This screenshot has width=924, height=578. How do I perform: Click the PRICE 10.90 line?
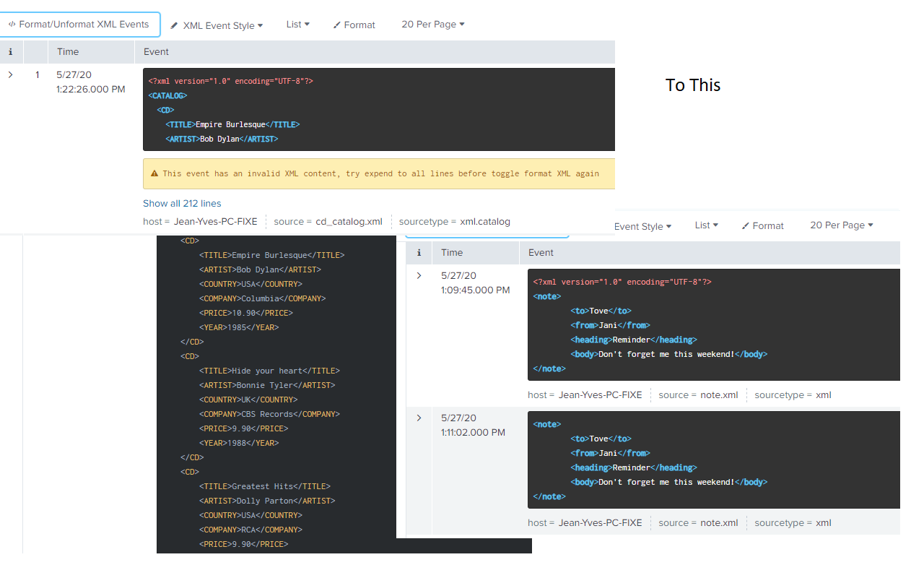(x=246, y=313)
